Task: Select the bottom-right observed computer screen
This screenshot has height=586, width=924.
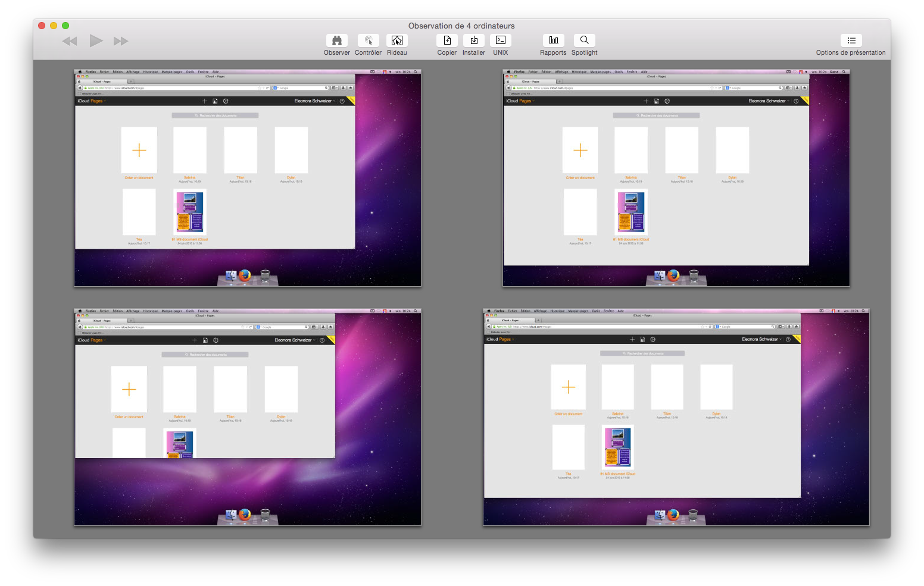Action: pyautogui.click(x=676, y=417)
